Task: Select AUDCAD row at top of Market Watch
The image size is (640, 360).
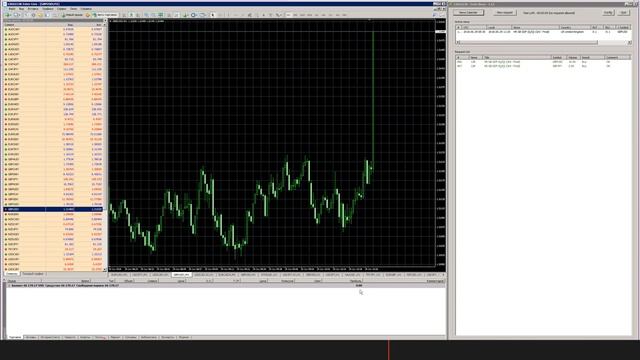Action: coord(53,29)
